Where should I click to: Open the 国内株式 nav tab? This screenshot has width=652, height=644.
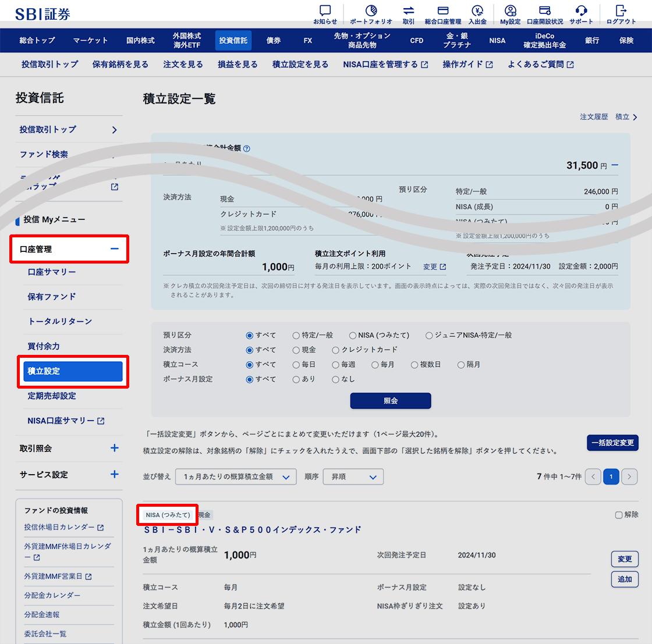coord(140,40)
